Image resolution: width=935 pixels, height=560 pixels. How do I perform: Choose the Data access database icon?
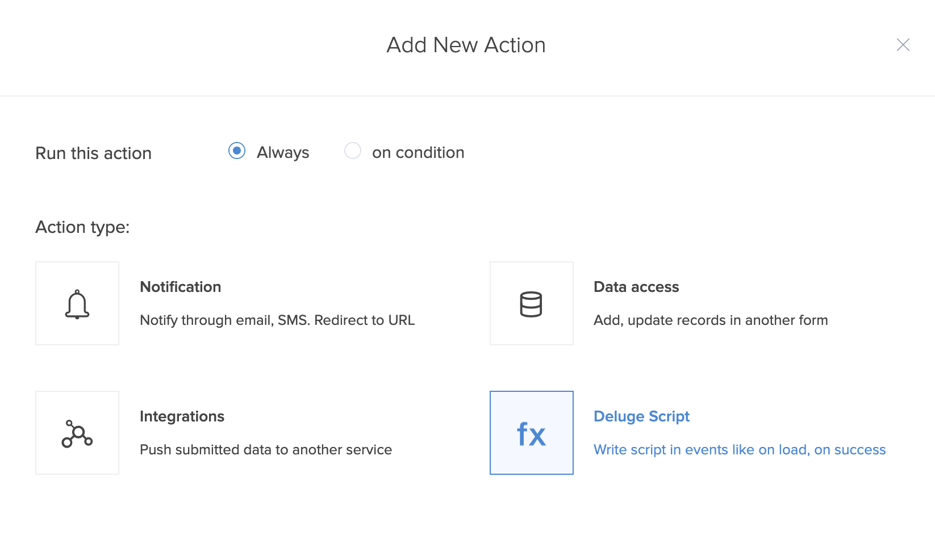[531, 304]
